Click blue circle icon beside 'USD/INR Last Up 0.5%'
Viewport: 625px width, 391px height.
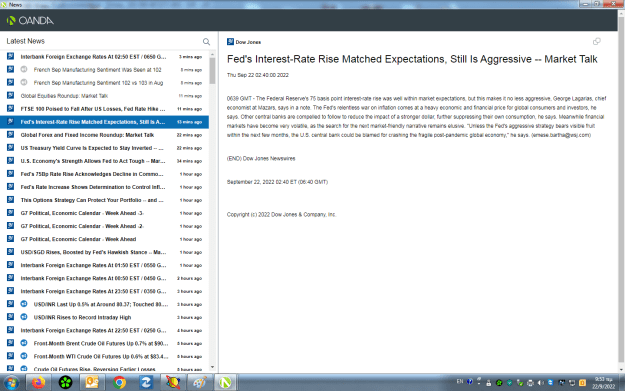coord(24,304)
